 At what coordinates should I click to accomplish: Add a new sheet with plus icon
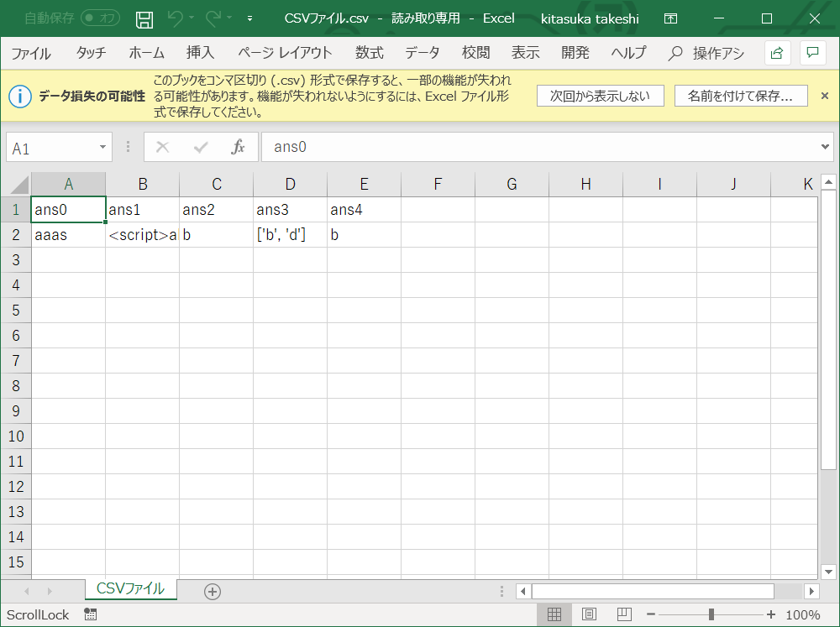point(213,592)
